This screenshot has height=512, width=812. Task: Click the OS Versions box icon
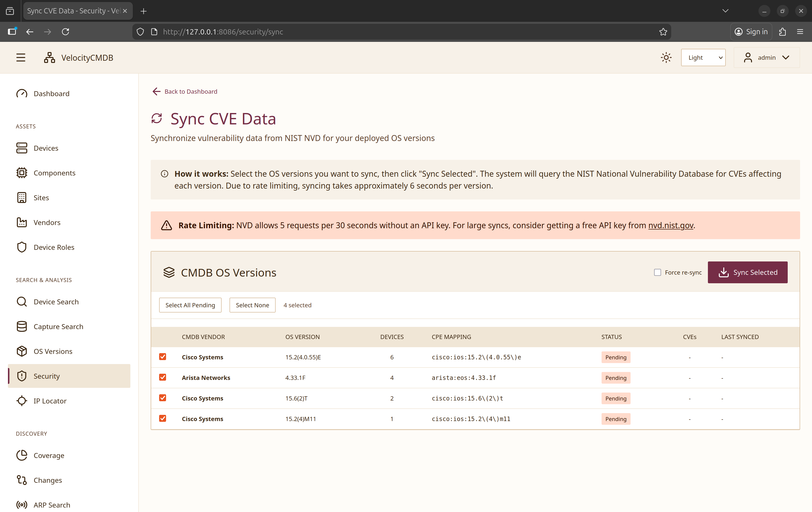pos(22,351)
